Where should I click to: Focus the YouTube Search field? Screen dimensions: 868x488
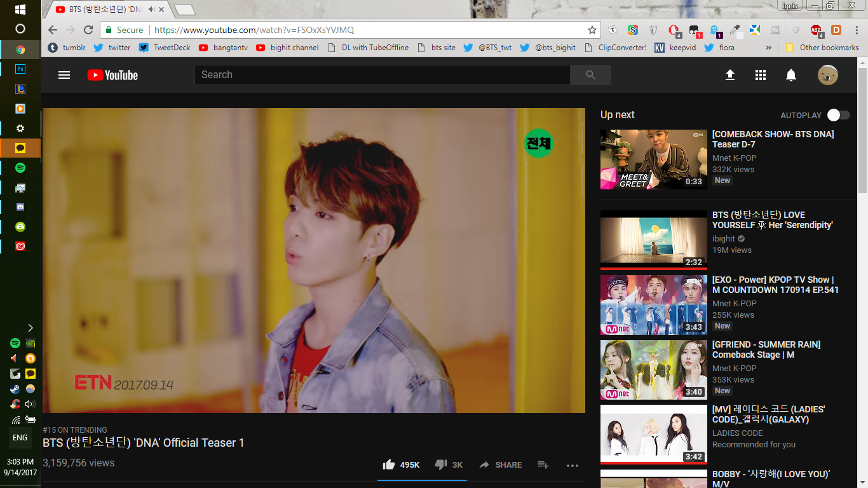382,75
